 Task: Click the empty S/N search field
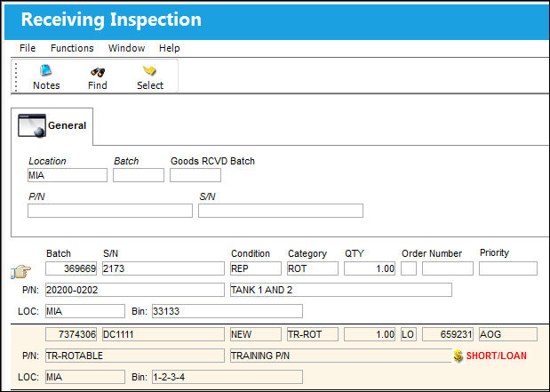coord(281,211)
